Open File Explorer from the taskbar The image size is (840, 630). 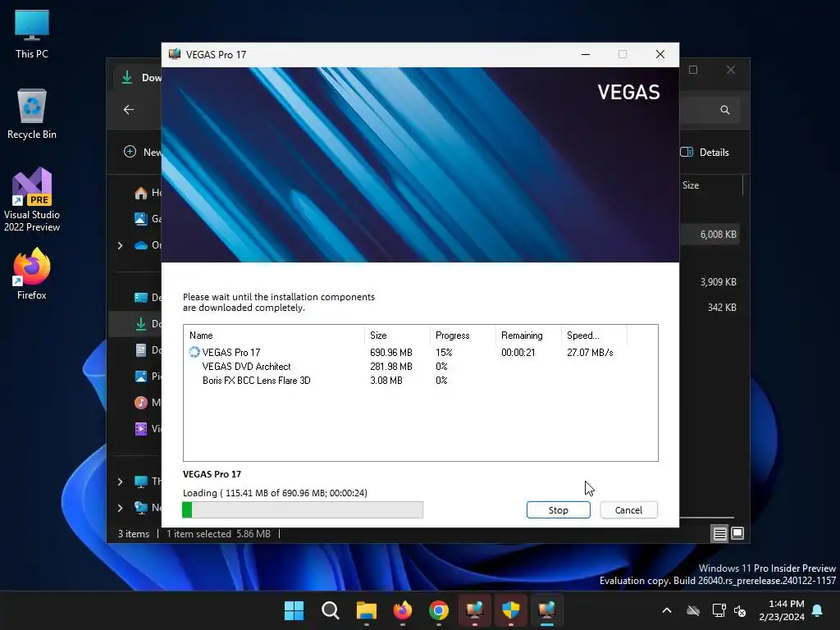[x=367, y=610]
